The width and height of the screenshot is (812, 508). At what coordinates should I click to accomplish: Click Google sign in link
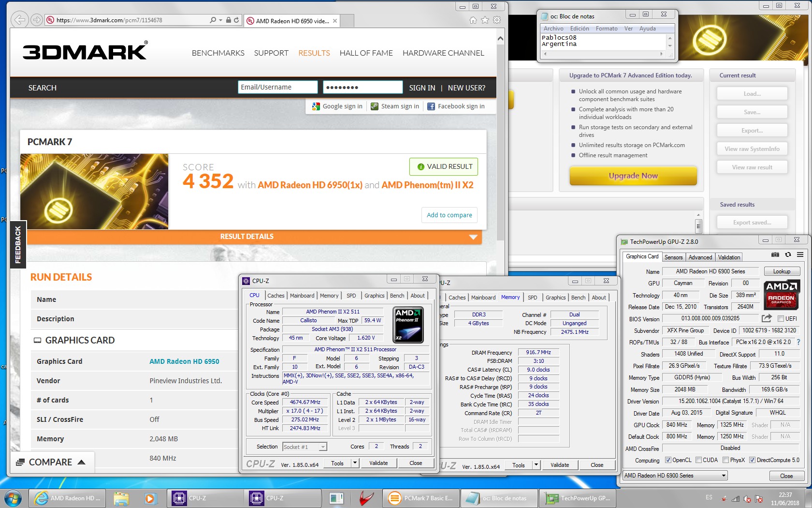coord(337,106)
